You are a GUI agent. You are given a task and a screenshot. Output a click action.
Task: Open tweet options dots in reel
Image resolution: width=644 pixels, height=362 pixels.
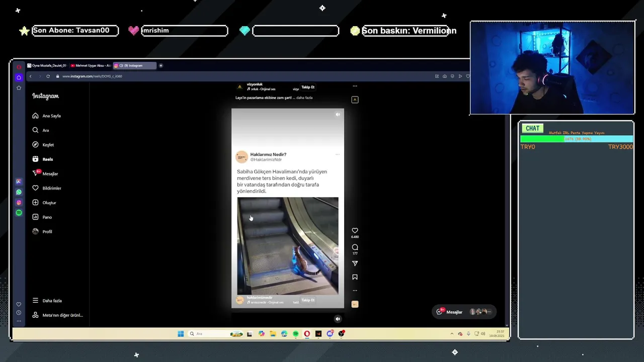click(338, 154)
